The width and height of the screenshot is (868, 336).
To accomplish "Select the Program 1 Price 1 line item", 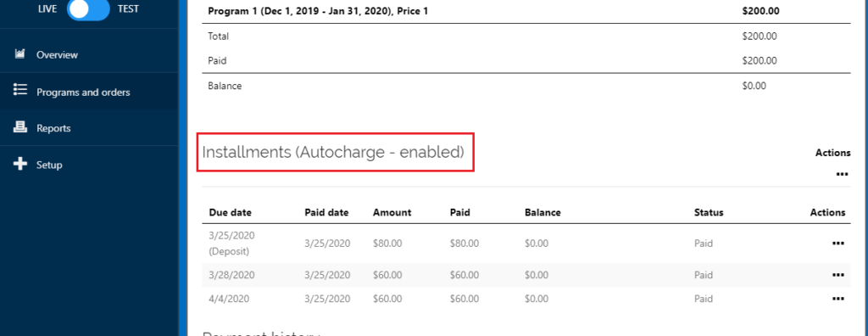I will click(526, 12).
